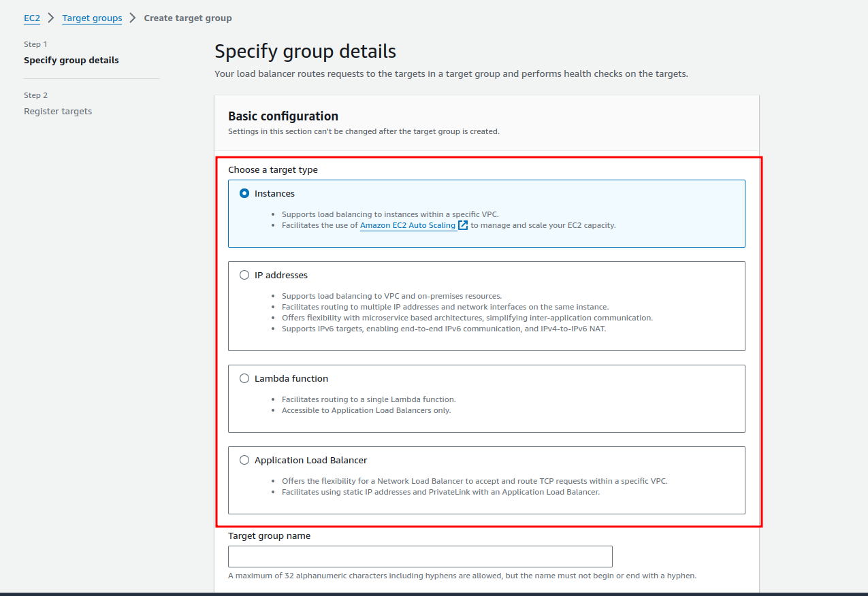Pick Application Load Balancer as target type

coord(244,460)
